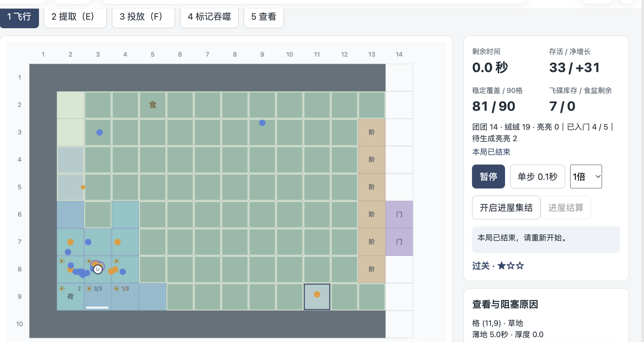Click the 阶 step tile in row 7
The image size is (644, 342).
[x=372, y=242]
